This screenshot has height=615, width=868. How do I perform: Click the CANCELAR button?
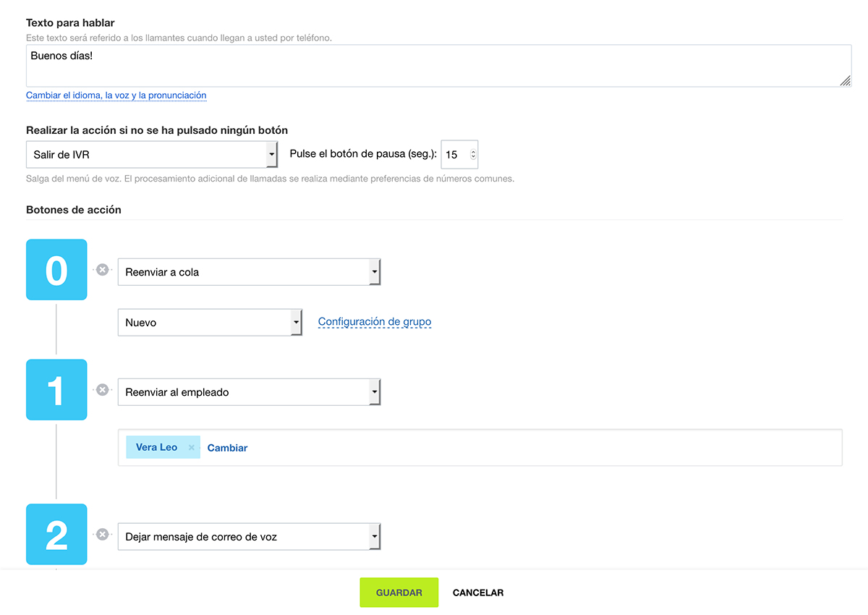pyautogui.click(x=478, y=593)
